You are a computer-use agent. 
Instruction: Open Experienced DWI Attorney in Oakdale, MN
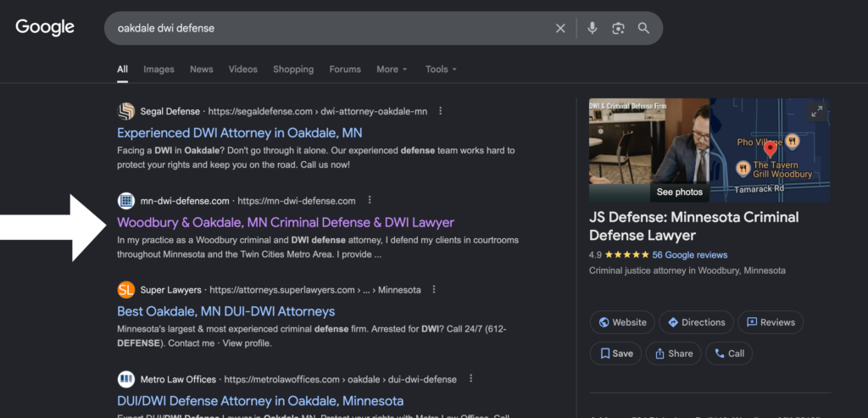(240, 133)
